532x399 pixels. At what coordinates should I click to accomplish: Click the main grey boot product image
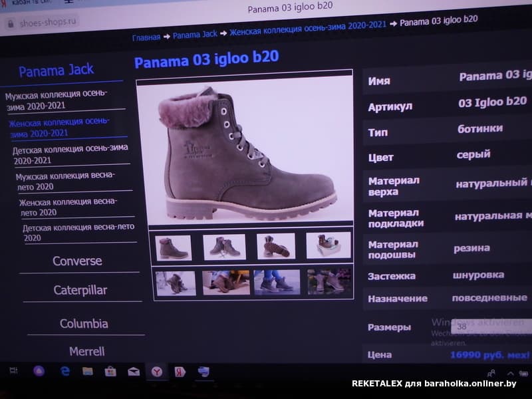(x=245, y=149)
